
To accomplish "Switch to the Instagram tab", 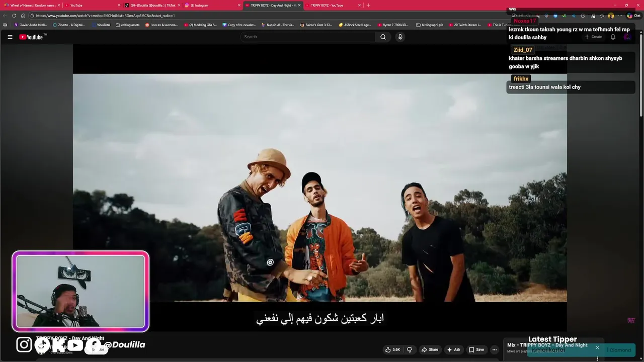I will click(211, 5).
